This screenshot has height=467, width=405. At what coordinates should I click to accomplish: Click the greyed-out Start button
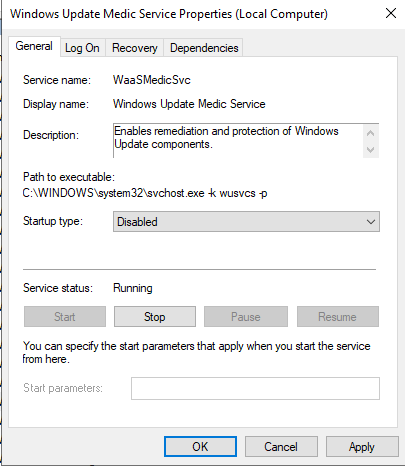65,317
